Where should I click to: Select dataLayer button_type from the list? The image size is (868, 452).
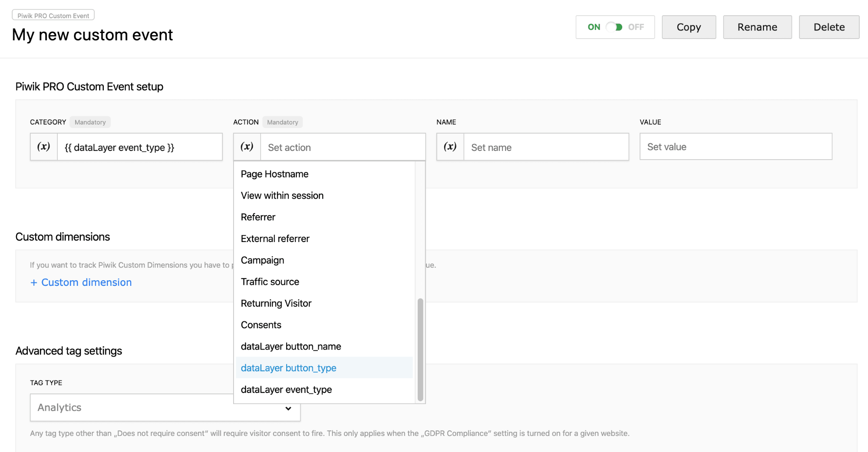288,368
